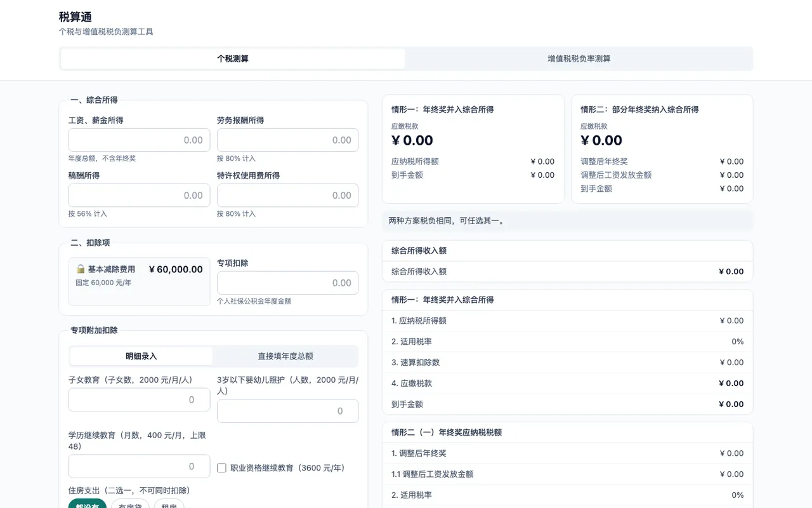Switch to 直接填年度总额 mode
812x508 pixels.
coord(285,356)
